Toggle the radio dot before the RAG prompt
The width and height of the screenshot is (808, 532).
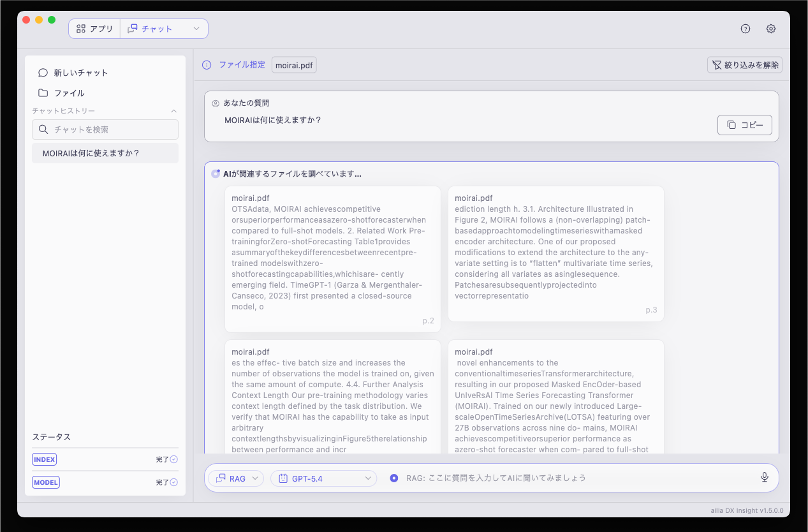pos(394,478)
